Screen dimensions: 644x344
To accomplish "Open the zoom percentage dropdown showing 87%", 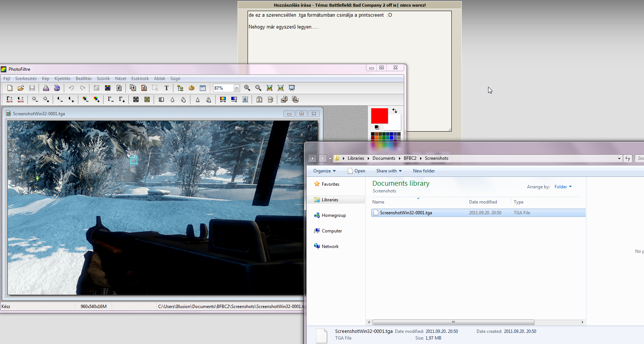I will [x=236, y=88].
